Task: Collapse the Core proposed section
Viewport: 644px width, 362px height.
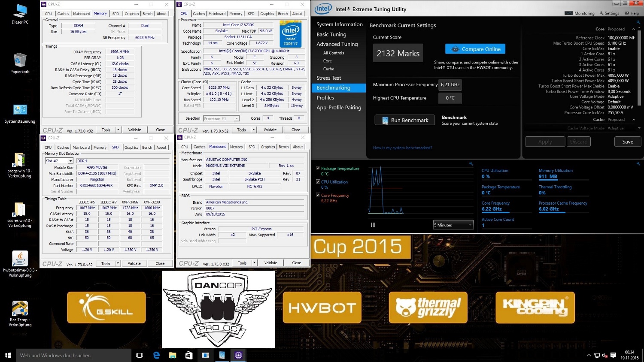Action: tap(634, 29)
